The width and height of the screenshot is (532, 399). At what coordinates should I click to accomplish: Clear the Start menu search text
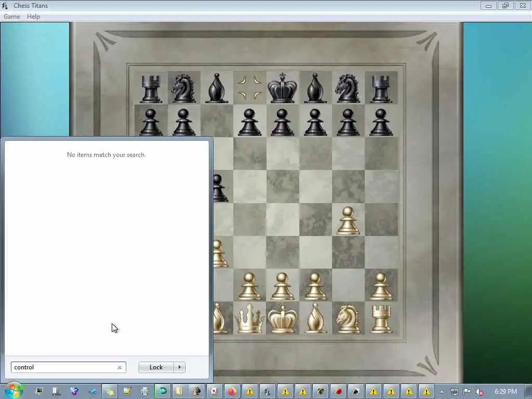pyautogui.click(x=119, y=367)
